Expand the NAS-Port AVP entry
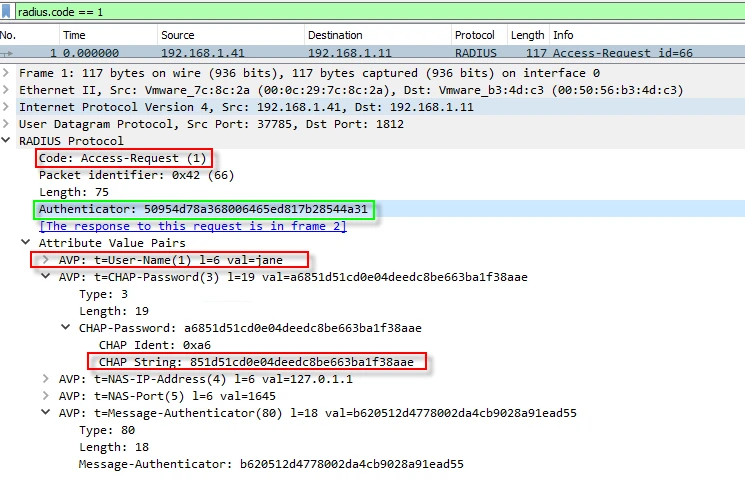The image size is (745, 490). (x=46, y=396)
